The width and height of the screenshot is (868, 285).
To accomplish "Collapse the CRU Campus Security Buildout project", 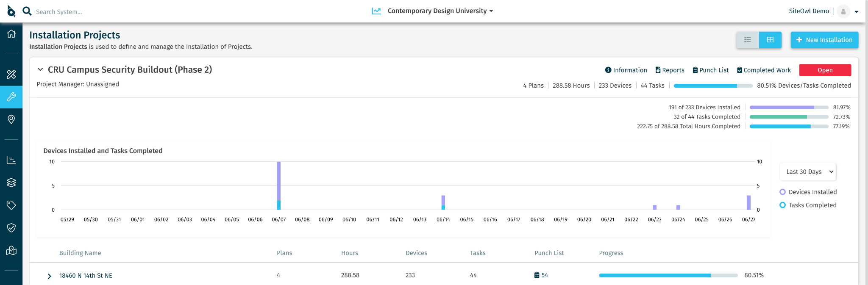I will tap(40, 69).
